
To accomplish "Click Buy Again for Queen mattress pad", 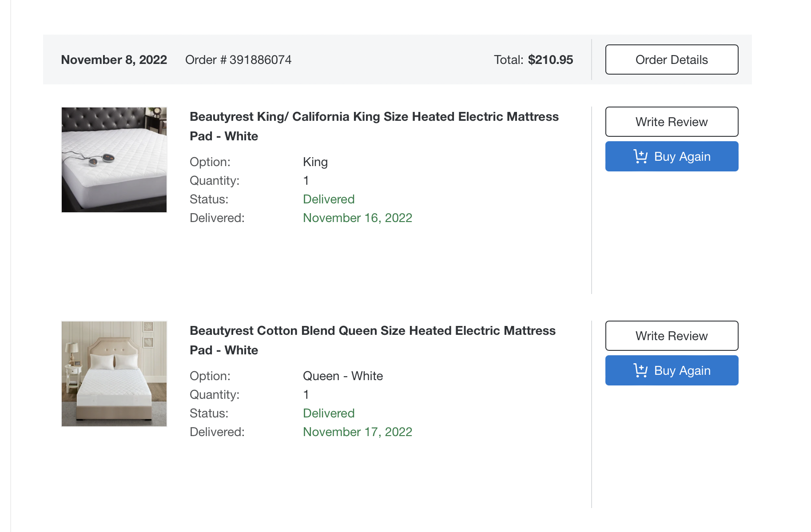I will click(672, 370).
